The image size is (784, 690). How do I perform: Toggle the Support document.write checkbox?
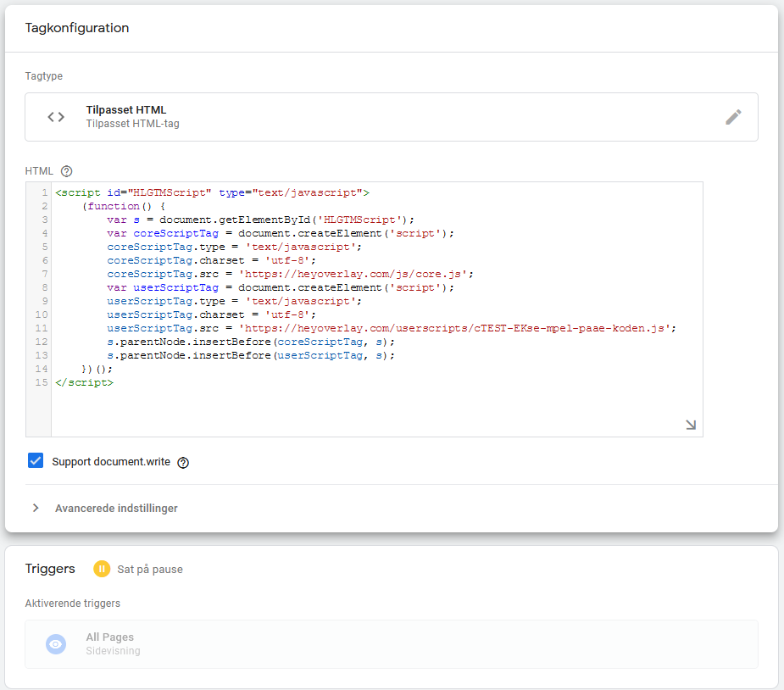tap(36, 460)
